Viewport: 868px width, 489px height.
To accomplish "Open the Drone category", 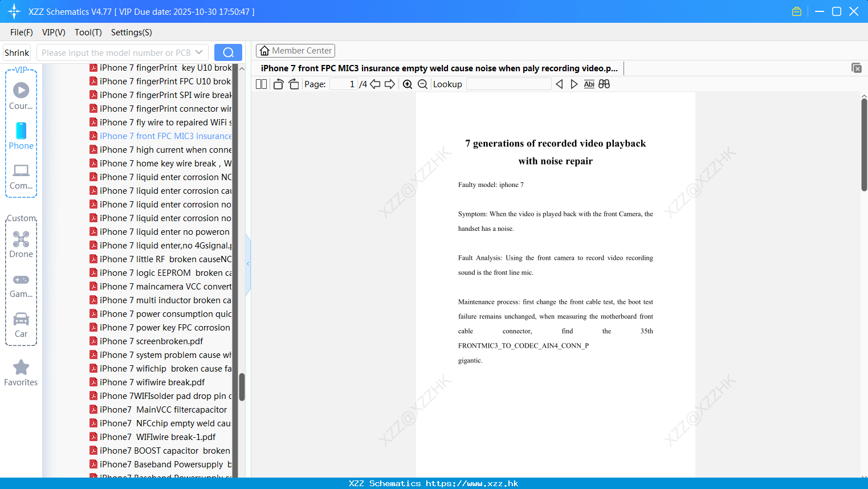I will pos(21,244).
